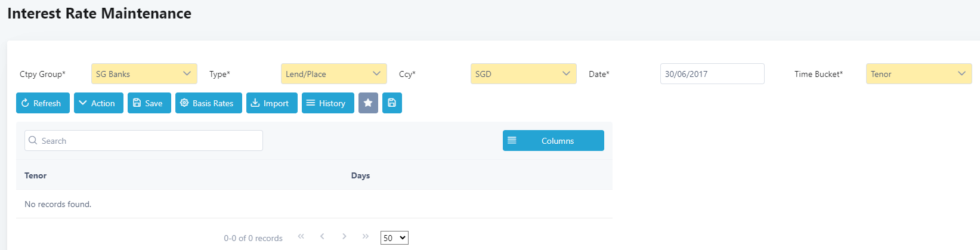This screenshot has height=250, width=980.
Task: Click the Import button
Action: point(271,103)
